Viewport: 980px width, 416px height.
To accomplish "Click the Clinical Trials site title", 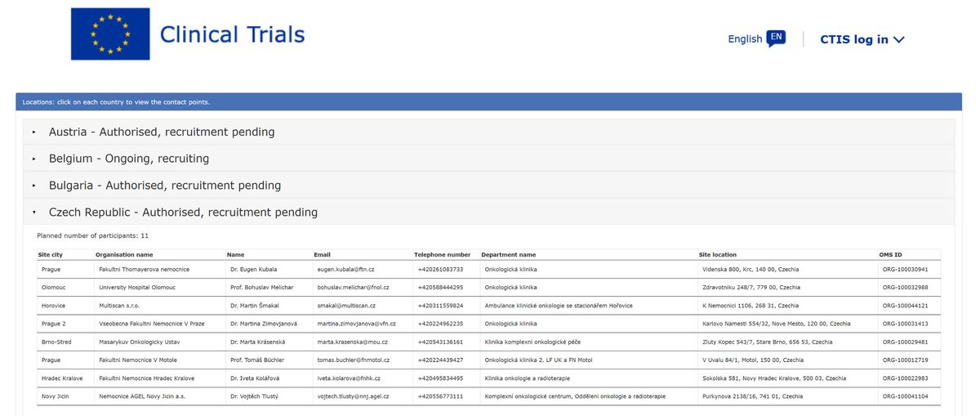I will (x=232, y=34).
